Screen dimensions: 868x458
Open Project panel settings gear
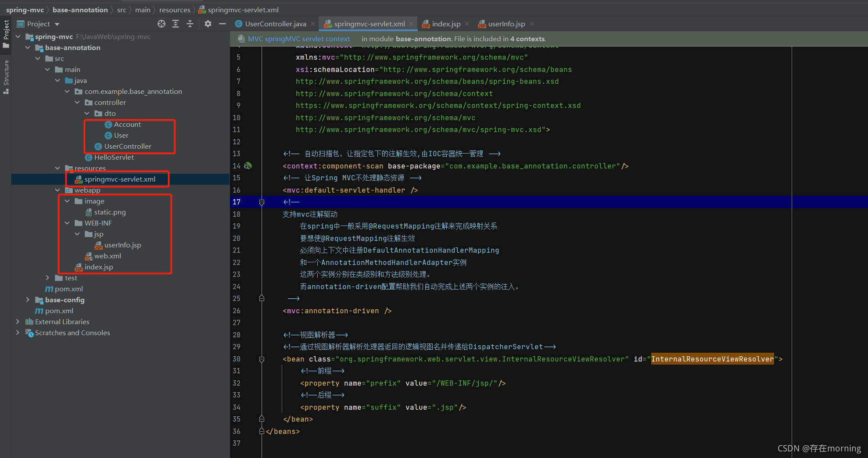(x=208, y=24)
